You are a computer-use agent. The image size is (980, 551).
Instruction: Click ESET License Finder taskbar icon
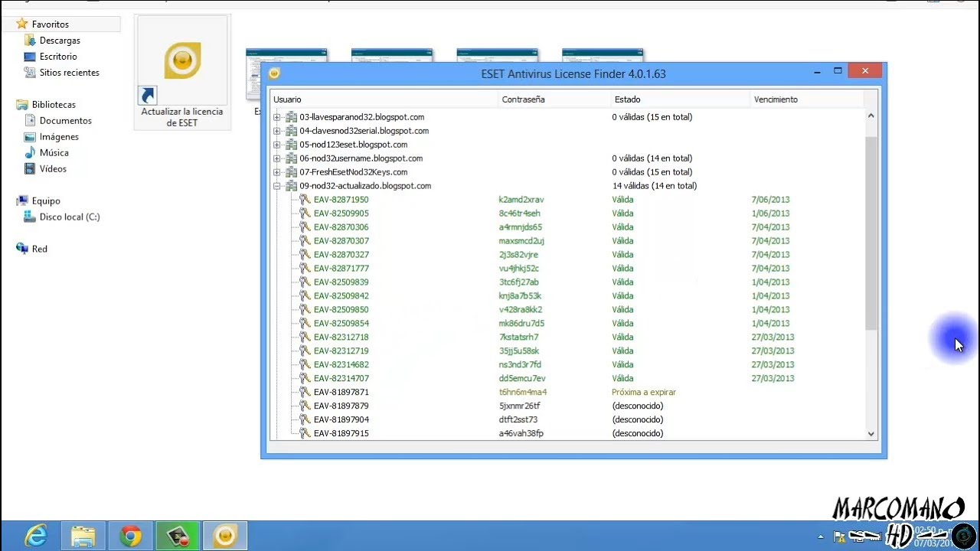coord(225,536)
